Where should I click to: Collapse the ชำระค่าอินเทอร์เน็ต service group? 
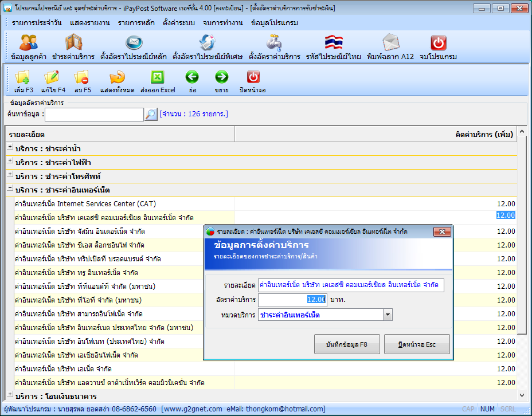[x=10, y=188]
